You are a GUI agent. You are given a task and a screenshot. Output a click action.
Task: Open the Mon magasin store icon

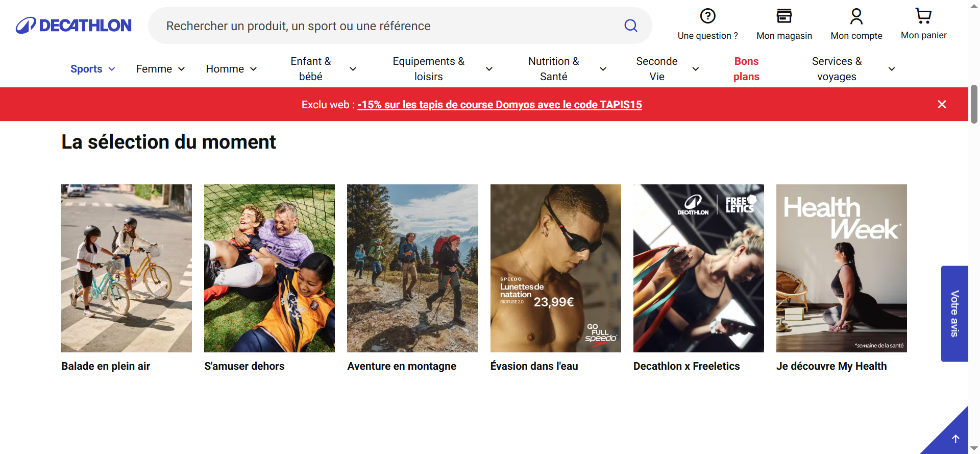point(784,16)
